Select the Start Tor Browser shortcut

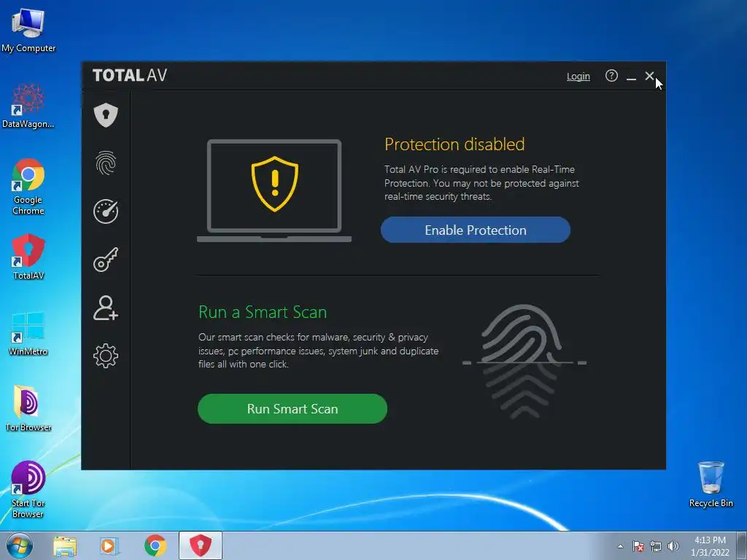[28, 489]
